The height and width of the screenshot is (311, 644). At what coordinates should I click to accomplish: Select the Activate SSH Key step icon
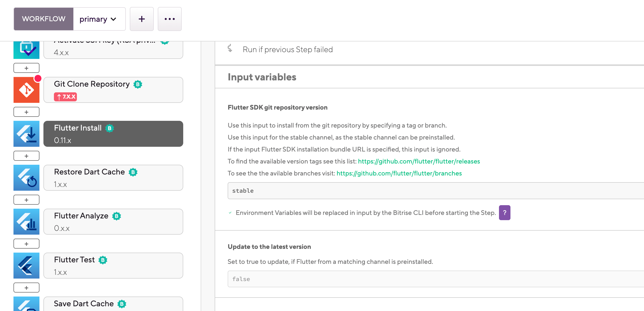pyautogui.click(x=26, y=49)
